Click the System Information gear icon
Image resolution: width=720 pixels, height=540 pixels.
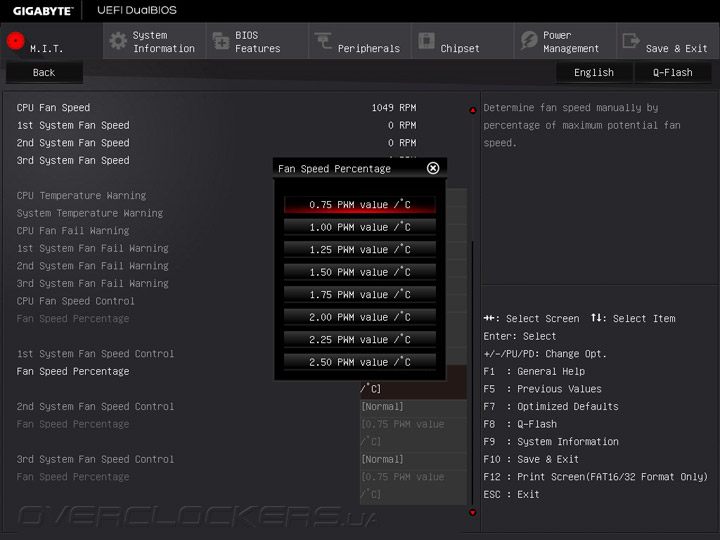point(118,41)
